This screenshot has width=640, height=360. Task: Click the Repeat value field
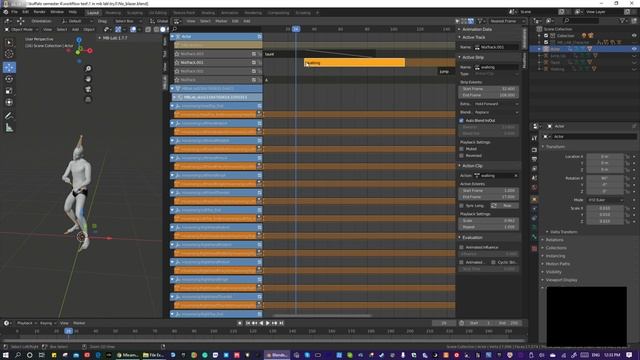click(x=489, y=227)
